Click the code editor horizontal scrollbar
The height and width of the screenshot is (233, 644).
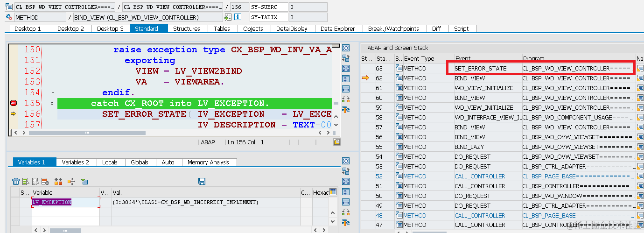pos(88,133)
